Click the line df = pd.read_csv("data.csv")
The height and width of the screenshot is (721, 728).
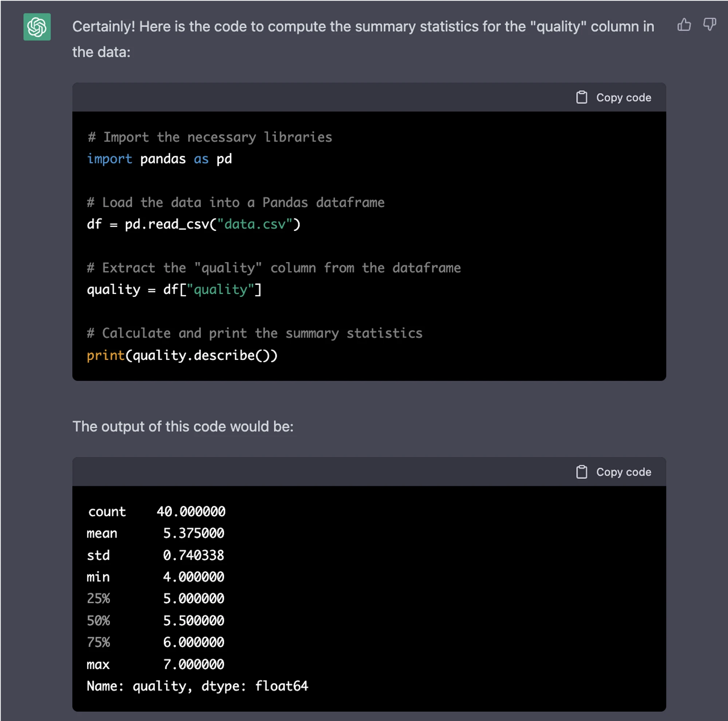tap(194, 225)
